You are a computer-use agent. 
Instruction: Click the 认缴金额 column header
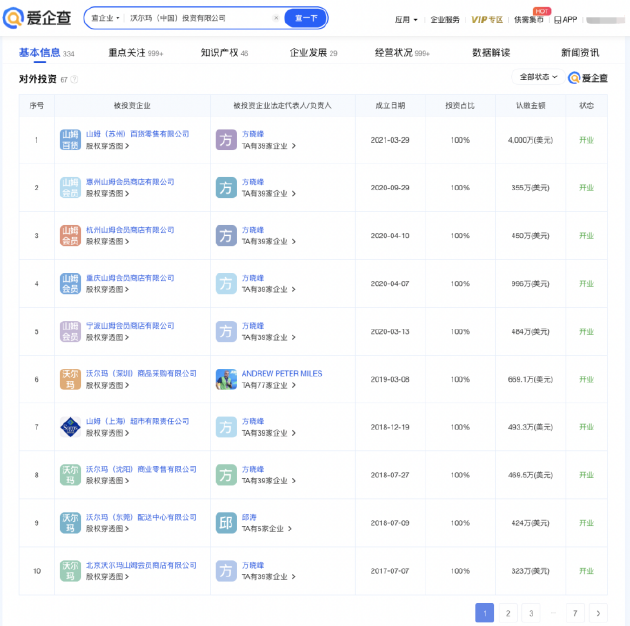pyautogui.click(x=530, y=106)
